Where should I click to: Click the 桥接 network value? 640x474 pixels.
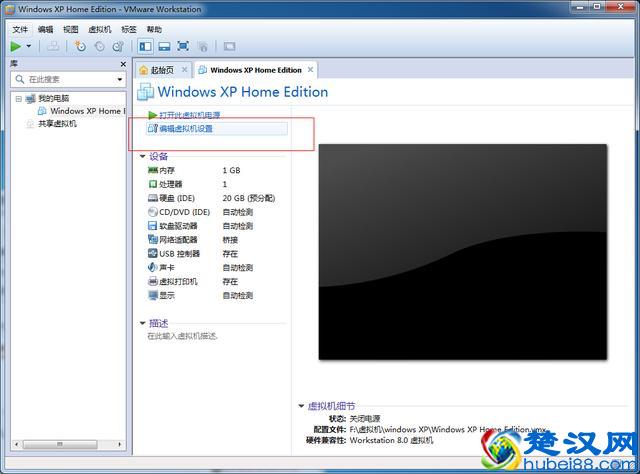[x=230, y=240]
